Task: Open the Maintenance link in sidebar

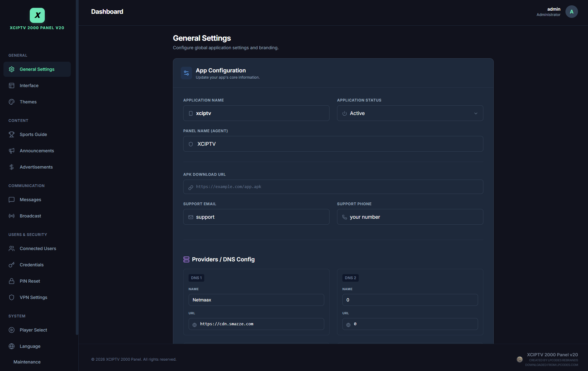Action: pyautogui.click(x=27, y=362)
